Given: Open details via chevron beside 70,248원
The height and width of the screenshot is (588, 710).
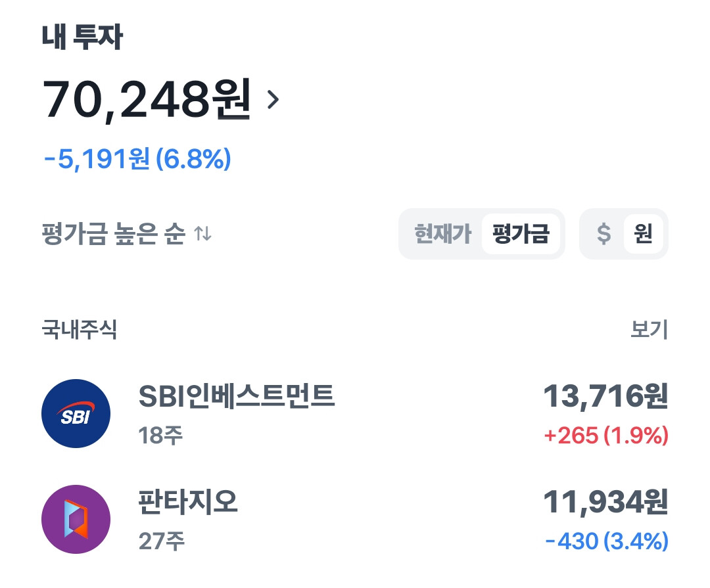Looking at the screenshot, I should (273, 100).
